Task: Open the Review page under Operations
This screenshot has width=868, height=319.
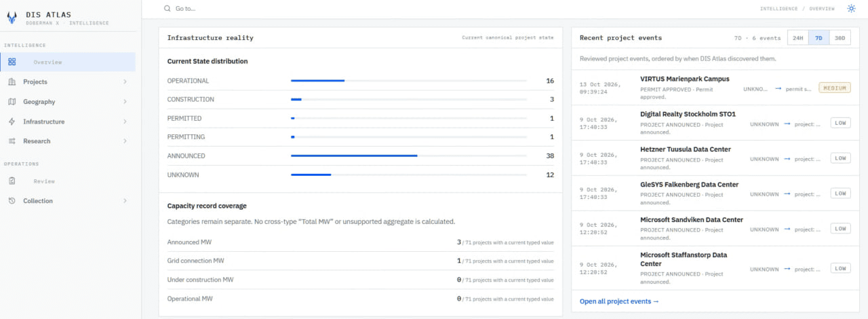Action: tap(69, 181)
